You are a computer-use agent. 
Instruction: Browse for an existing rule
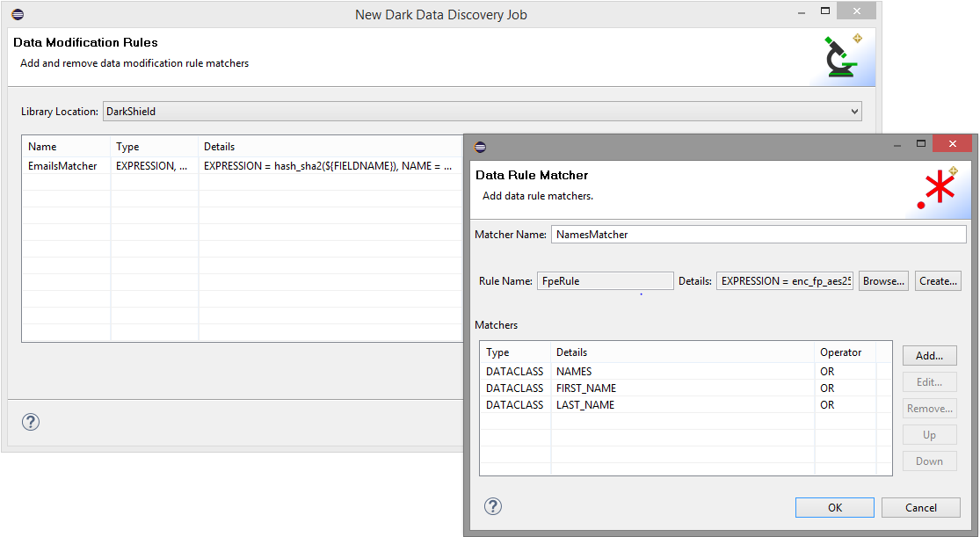[882, 280]
